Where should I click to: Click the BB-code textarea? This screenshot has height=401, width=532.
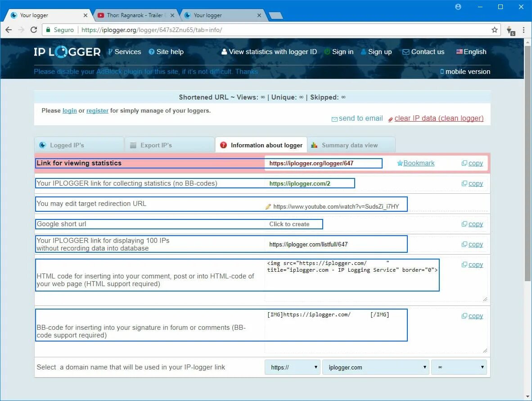point(376,331)
